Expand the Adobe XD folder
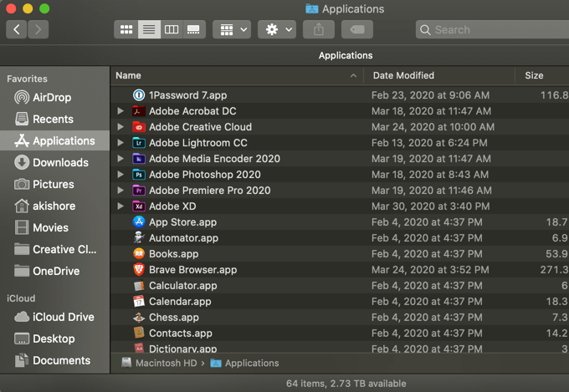Screen dimensions: 569x392 (120, 206)
